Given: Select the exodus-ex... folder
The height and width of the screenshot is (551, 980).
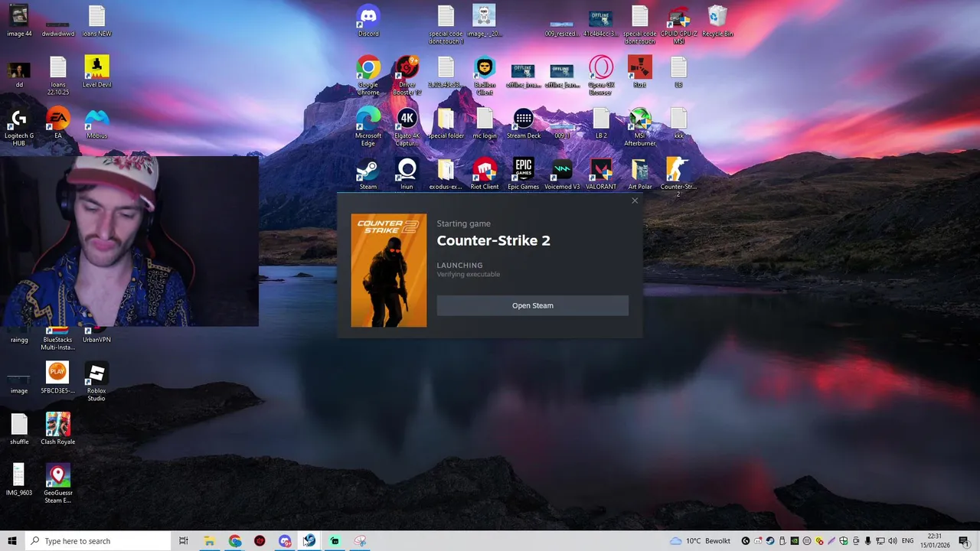Looking at the screenshot, I should [446, 174].
